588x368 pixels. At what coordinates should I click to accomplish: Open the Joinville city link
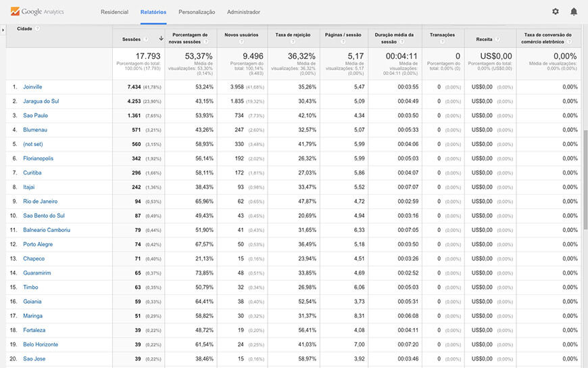(x=32, y=87)
